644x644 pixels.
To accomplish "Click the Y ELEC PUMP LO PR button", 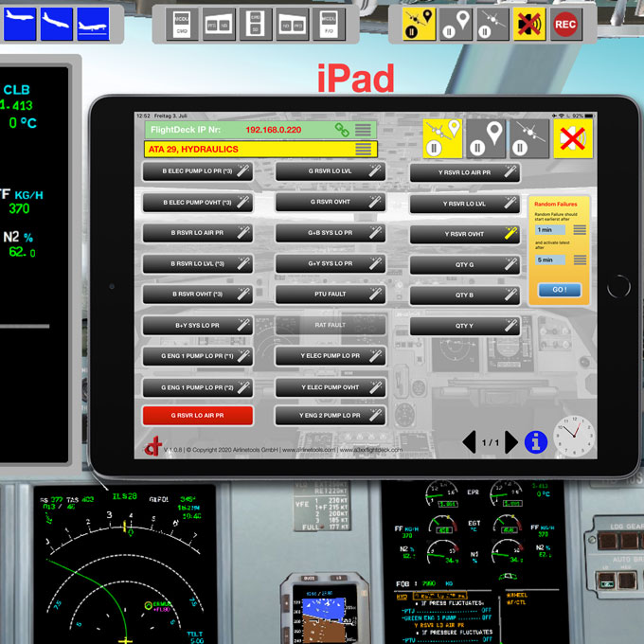I will (x=331, y=356).
